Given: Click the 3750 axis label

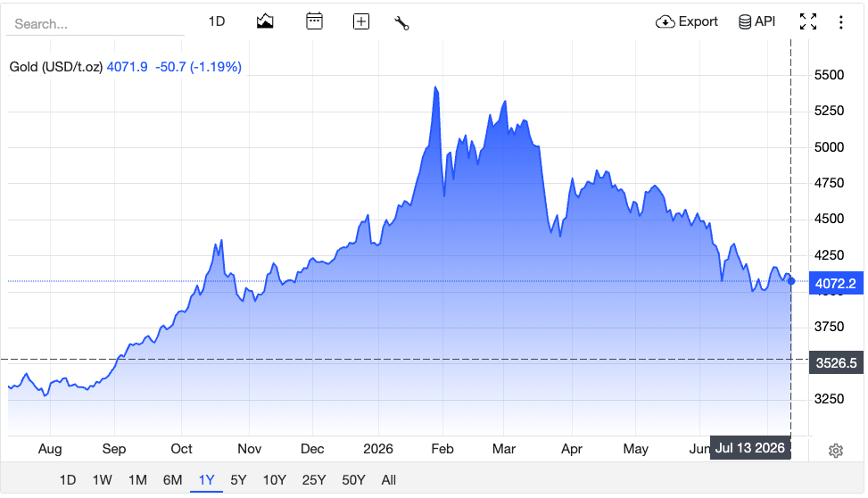Looking at the screenshot, I should coord(829,327).
